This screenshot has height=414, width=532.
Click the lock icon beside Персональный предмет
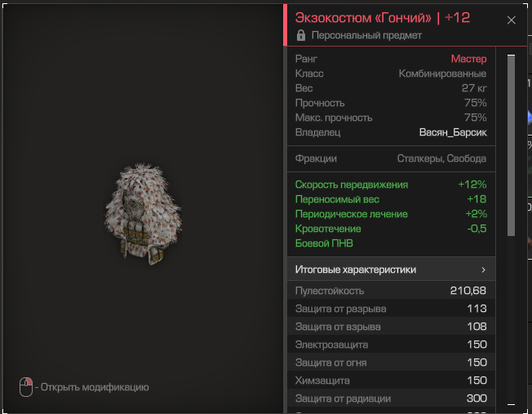(300, 35)
